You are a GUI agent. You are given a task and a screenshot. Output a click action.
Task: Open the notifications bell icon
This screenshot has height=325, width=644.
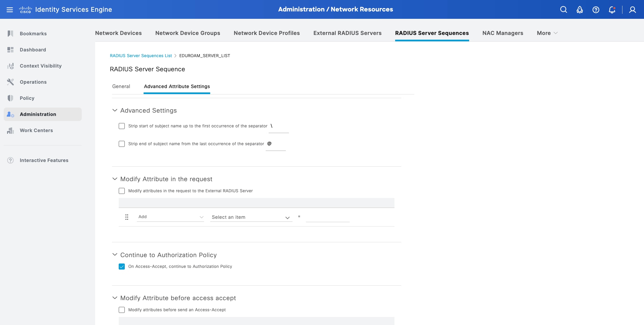612,10
